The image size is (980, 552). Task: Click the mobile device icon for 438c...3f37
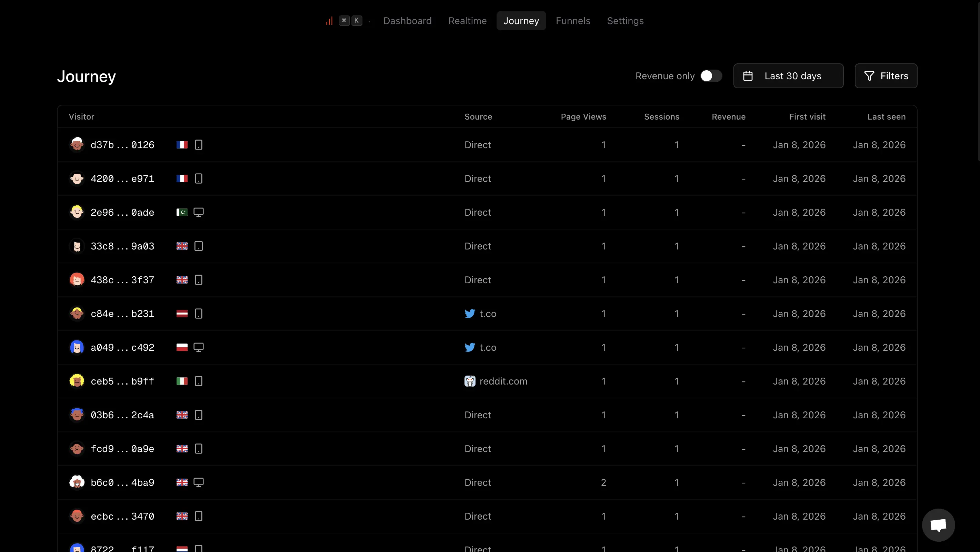198,280
